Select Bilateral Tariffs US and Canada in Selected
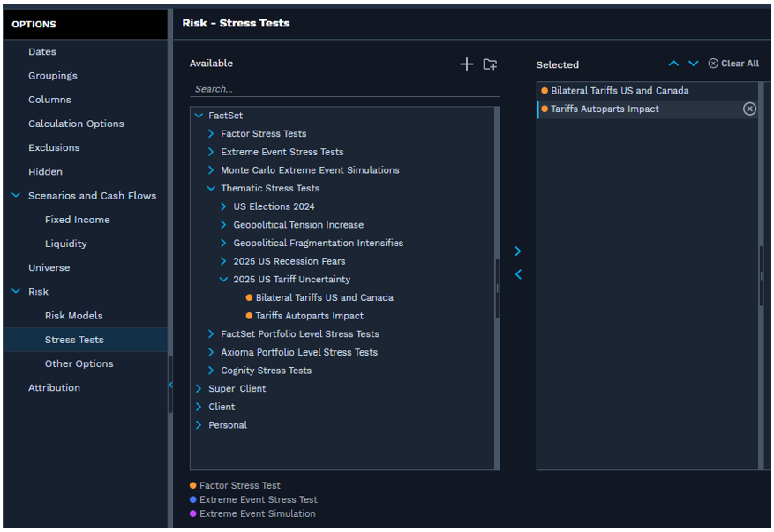The width and height of the screenshot is (774, 532). click(x=620, y=91)
